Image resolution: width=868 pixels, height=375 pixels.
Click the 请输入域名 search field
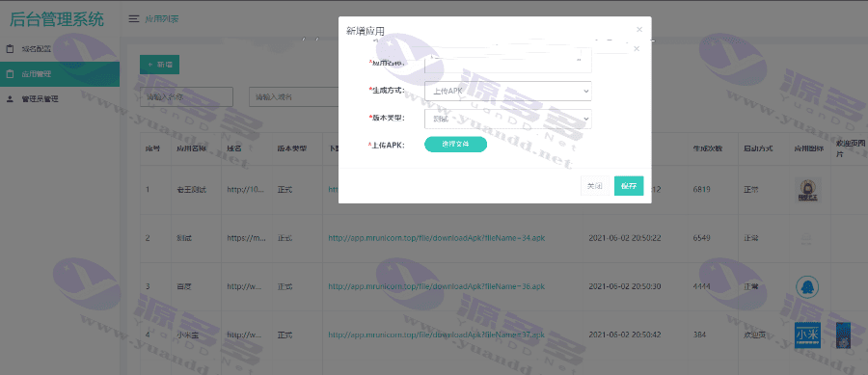[293, 96]
